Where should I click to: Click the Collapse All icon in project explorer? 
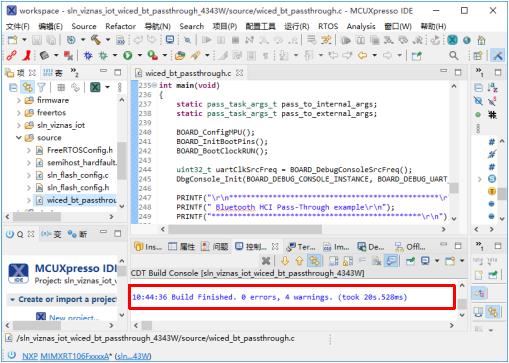coord(13,88)
